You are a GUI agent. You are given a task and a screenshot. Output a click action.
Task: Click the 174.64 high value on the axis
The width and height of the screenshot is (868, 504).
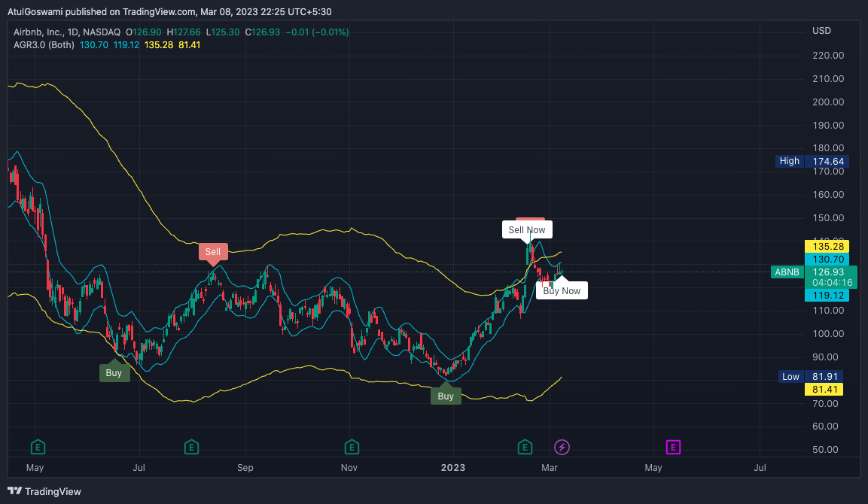pyautogui.click(x=827, y=161)
